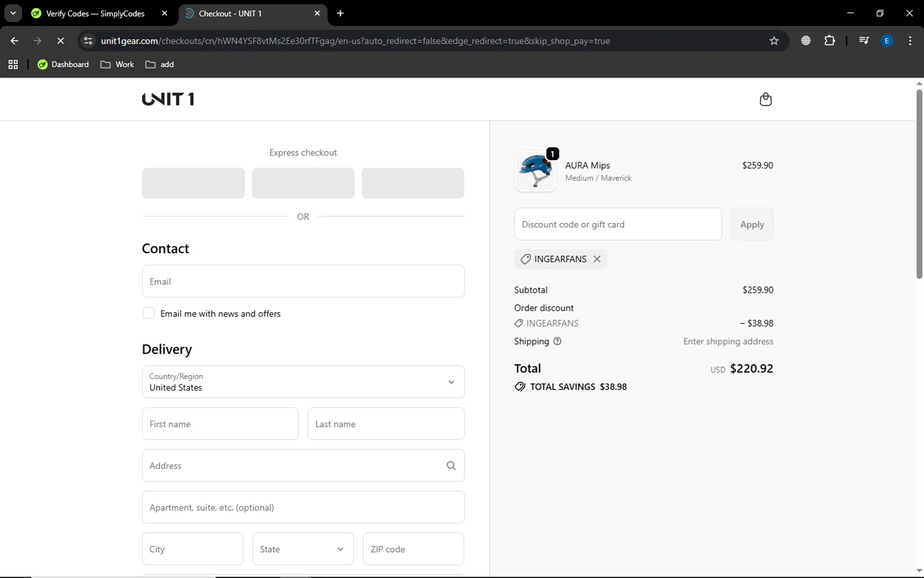Click the Enter shipping address text
Image resolution: width=924 pixels, height=578 pixels.
tap(728, 341)
